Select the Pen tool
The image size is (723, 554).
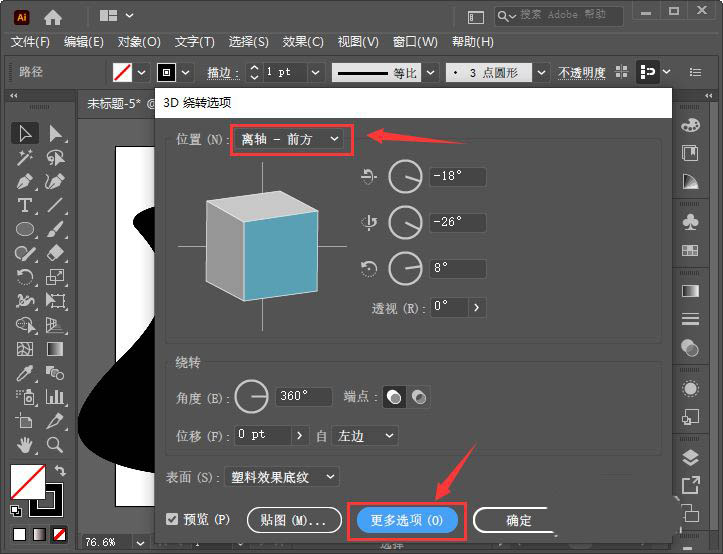pyautogui.click(x=25, y=182)
